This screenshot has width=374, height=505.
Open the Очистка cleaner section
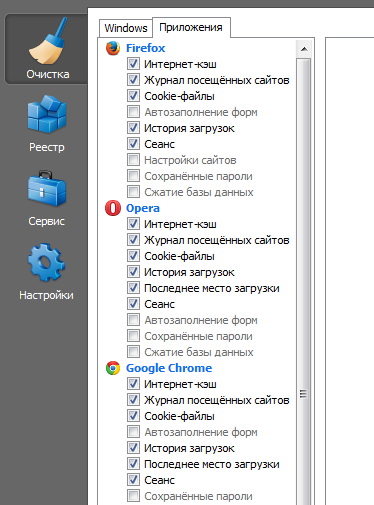[x=46, y=49]
